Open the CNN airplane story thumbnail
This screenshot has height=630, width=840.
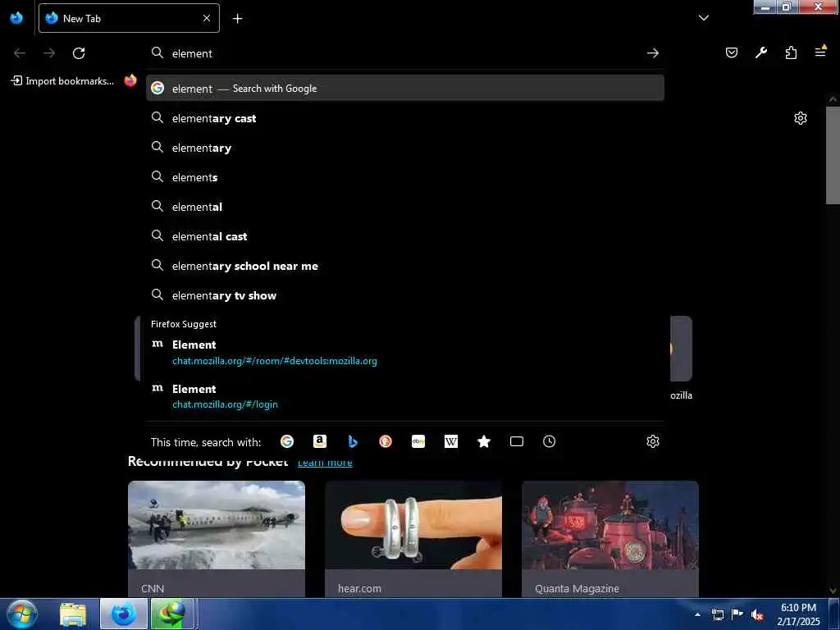[x=217, y=525]
